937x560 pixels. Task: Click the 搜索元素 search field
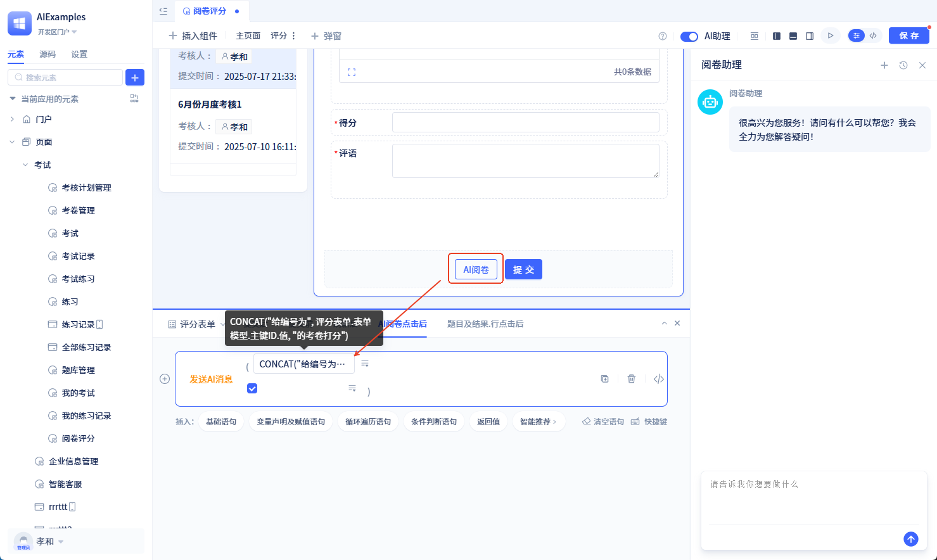pos(65,77)
